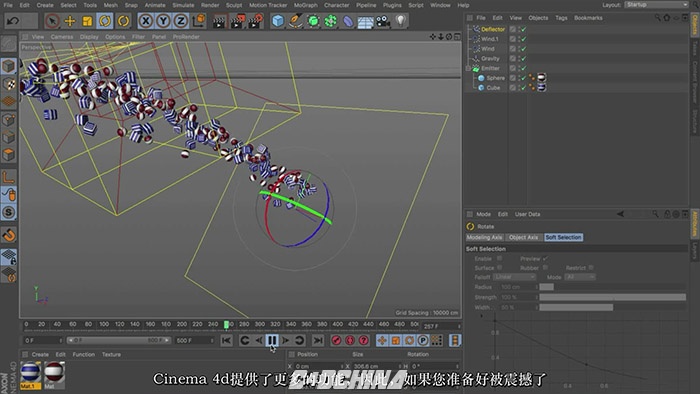Toggle the Gravity object checkmark
Image resolution: width=700 pixels, height=394 pixels.
tap(524, 58)
